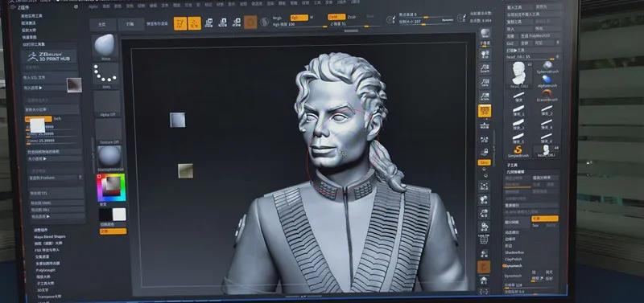Select the SimpleBrush tool icon

[518, 151]
